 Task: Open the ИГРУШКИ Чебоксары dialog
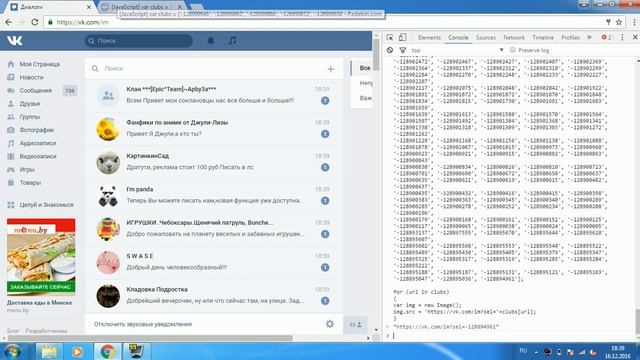point(214,229)
